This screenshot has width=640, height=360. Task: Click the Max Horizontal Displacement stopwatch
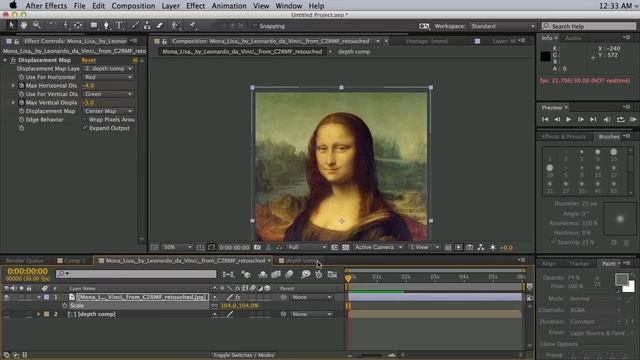(21, 86)
